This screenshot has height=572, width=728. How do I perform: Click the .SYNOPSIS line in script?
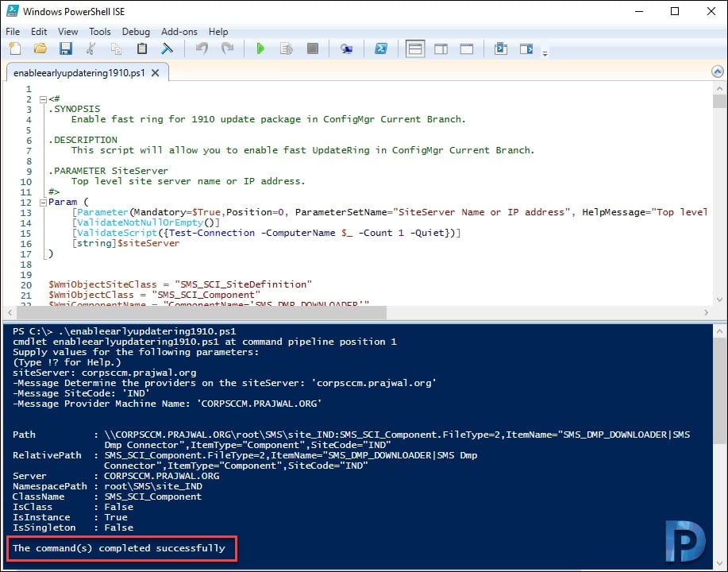(75, 109)
